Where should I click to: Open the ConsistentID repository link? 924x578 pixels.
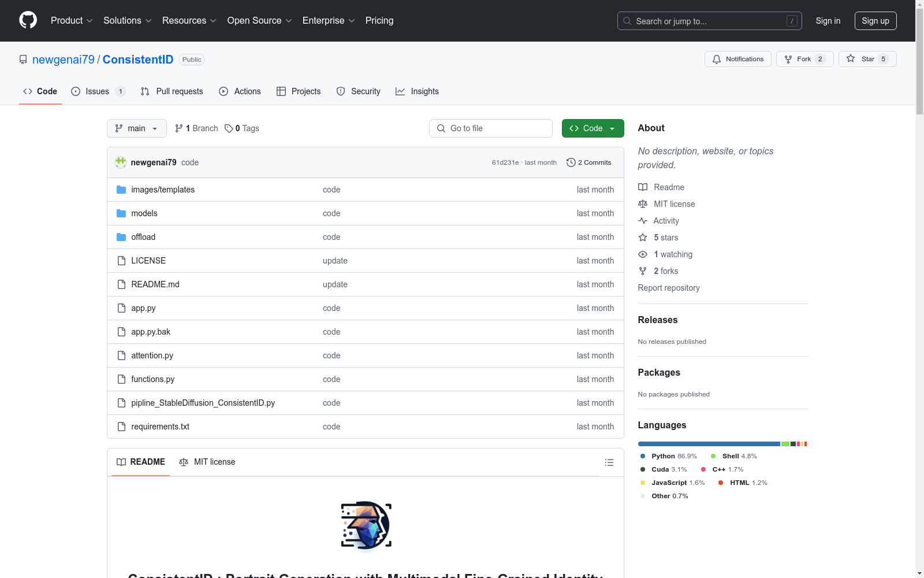pyautogui.click(x=138, y=60)
